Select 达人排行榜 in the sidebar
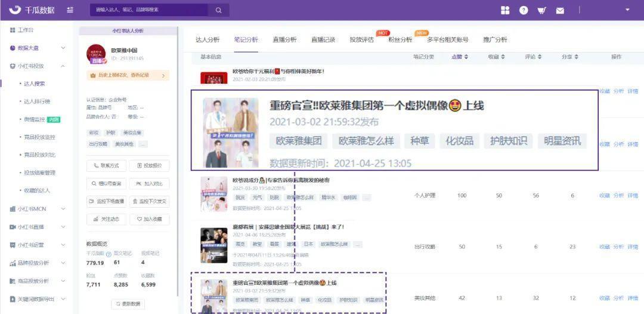 click(x=37, y=101)
